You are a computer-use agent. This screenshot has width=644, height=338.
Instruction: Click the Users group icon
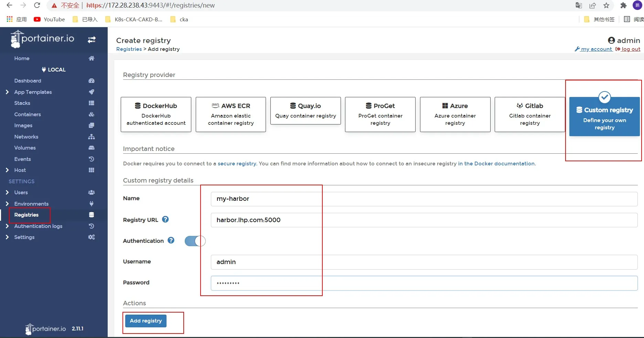pyautogui.click(x=92, y=193)
